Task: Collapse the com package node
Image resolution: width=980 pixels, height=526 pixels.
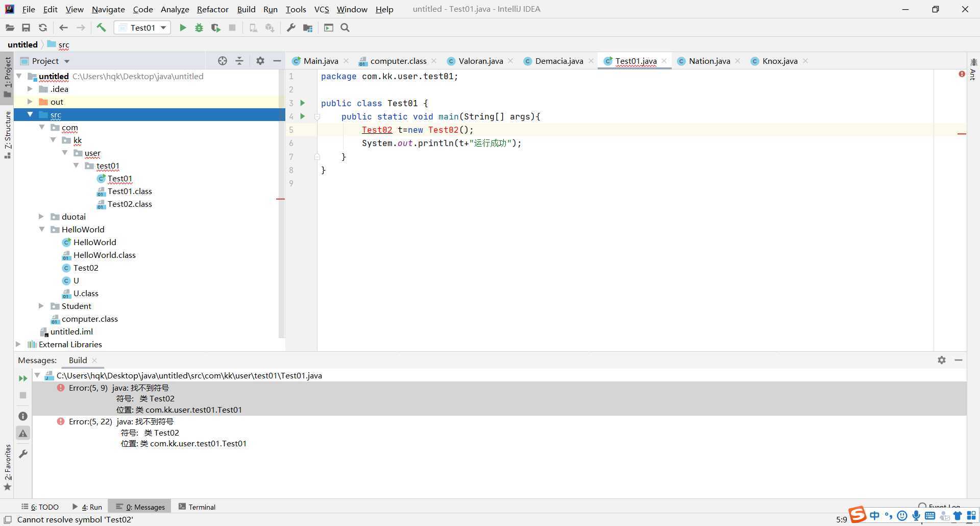Action: [42, 127]
